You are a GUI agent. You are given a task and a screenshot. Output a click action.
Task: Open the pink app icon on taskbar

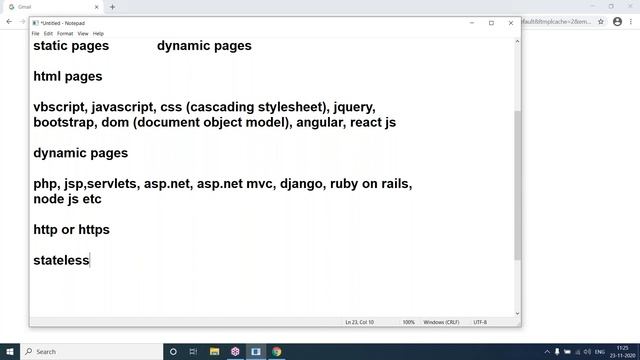click(235, 351)
